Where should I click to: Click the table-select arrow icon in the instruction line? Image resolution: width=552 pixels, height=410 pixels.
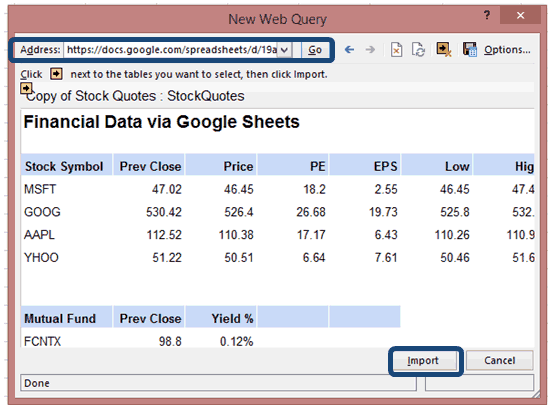[x=56, y=74]
